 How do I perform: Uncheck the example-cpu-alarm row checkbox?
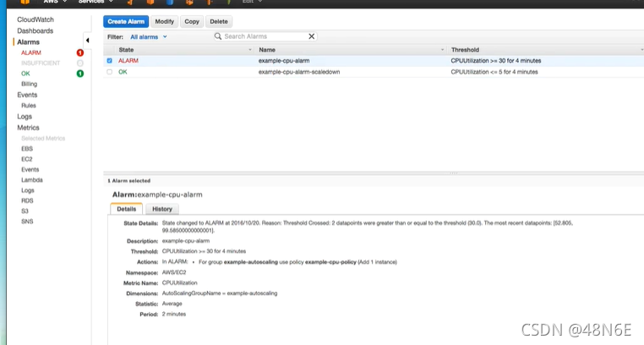pyautogui.click(x=109, y=61)
